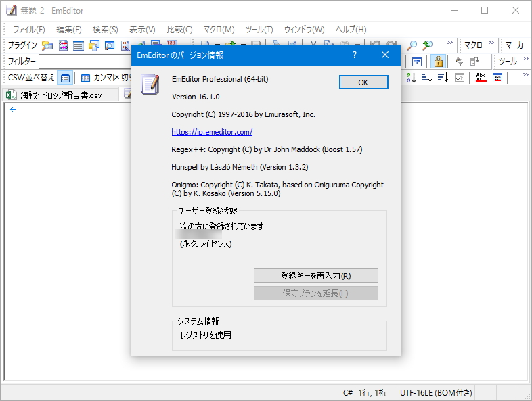This screenshot has width=532, height=401.
Task: Click the ツール toolbar label
Action: click(508, 62)
